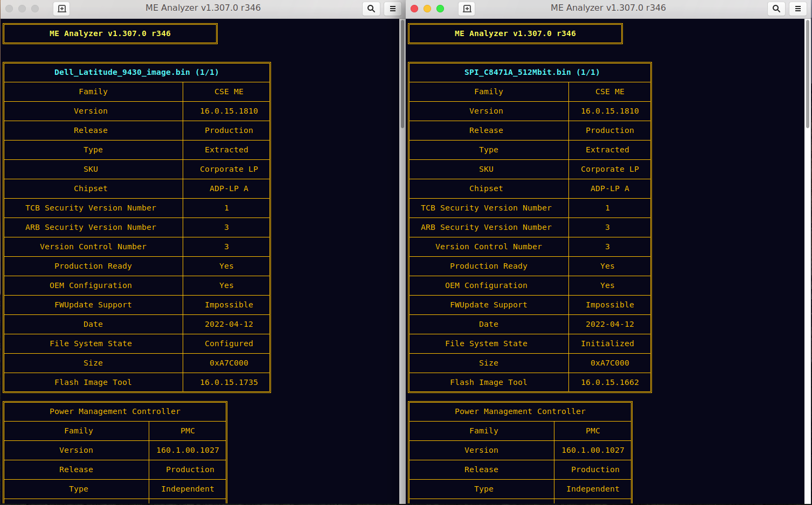This screenshot has height=505, width=812.
Task: Open a new tab in the right window
Action: 467,9
